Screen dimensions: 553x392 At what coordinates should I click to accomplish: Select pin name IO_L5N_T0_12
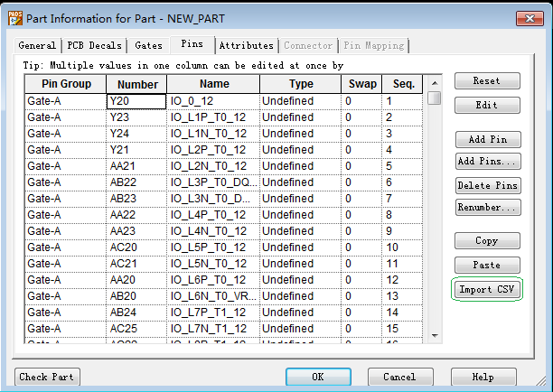(213, 264)
